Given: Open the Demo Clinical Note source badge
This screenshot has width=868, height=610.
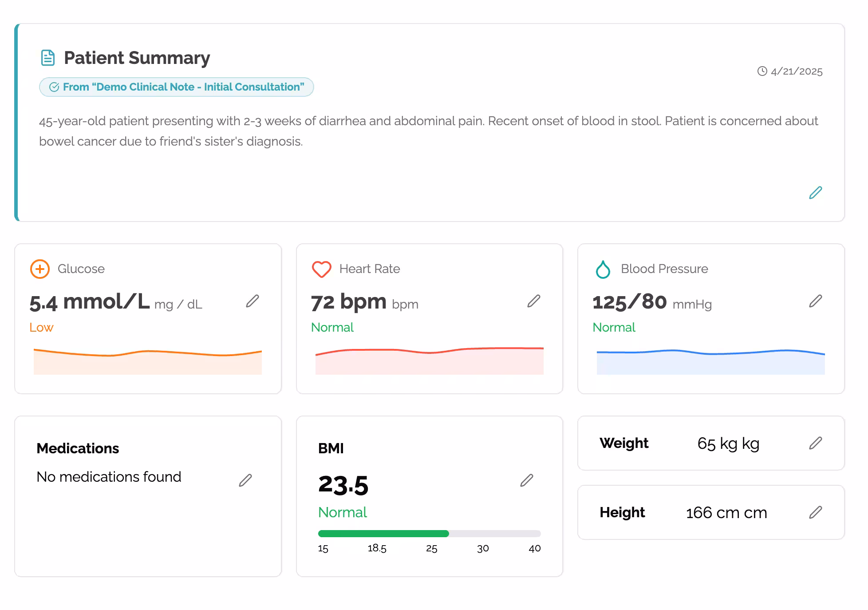Looking at the screenshot, I should tap(177, 87).
